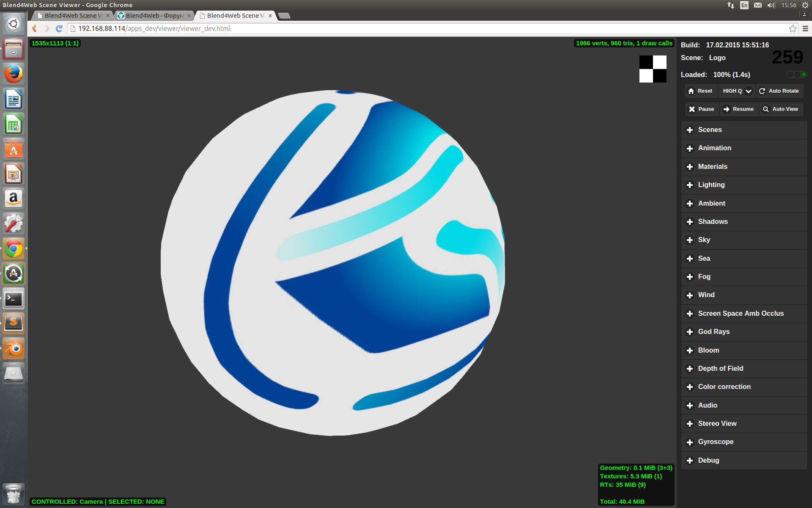Expand the Shadows section
The width and height of the screenshot is (812, 508).
click(713, 222)
